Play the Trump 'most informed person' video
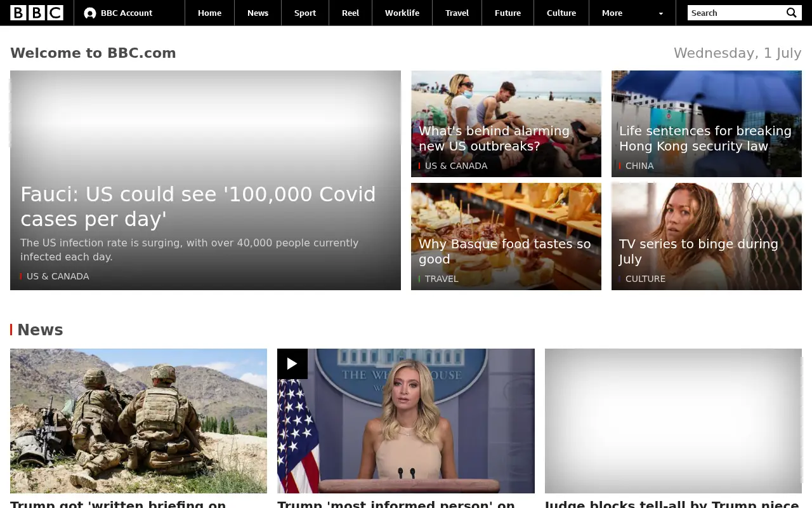The width and height of the screenshot is (812, 508). coord(292,364)
